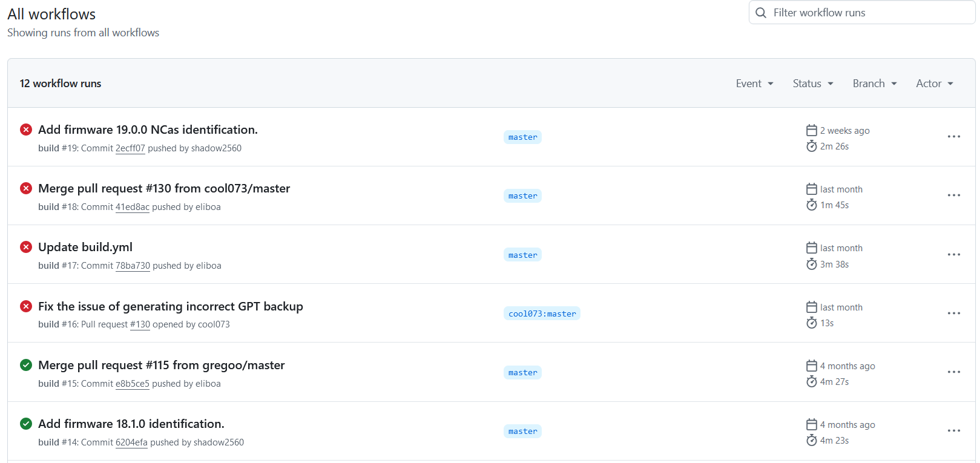The image size is (980, 463).
Task: Click master branch label on build #15 row
Action: click(x=522, y=373)
